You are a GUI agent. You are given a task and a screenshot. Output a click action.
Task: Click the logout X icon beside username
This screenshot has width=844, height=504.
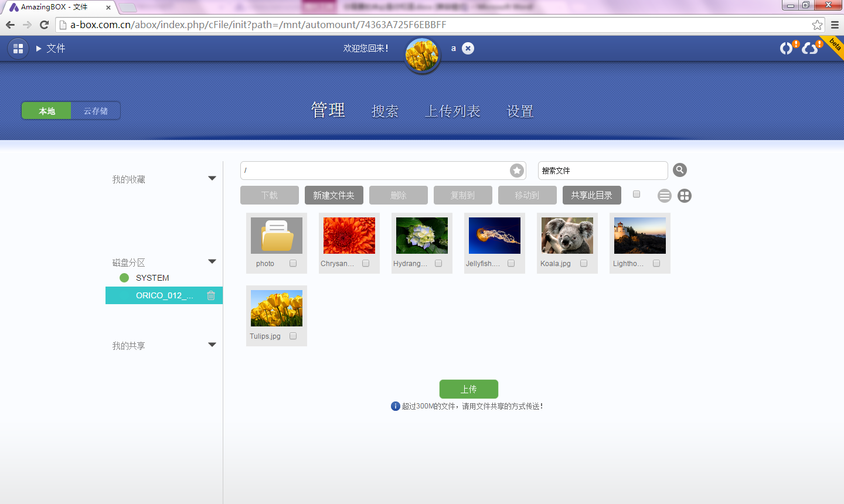point(468,49)
